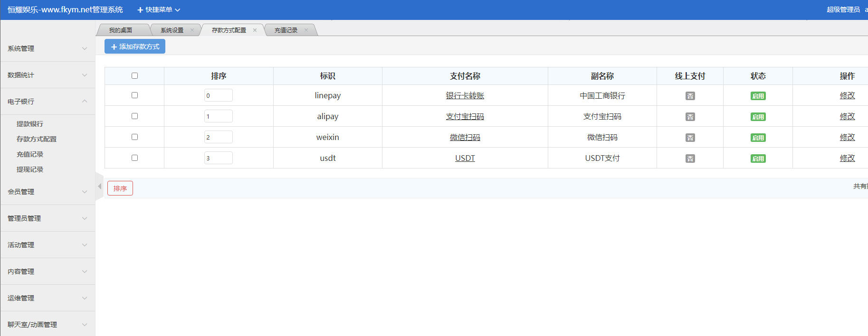The width and height of the screenshot is (868, 336).
Task: Open the 快捷菜单 dropdown
Action: tap(159, 10)
